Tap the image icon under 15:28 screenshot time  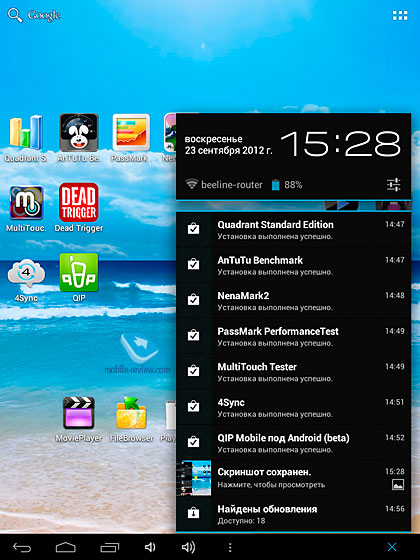pos(398,485)
